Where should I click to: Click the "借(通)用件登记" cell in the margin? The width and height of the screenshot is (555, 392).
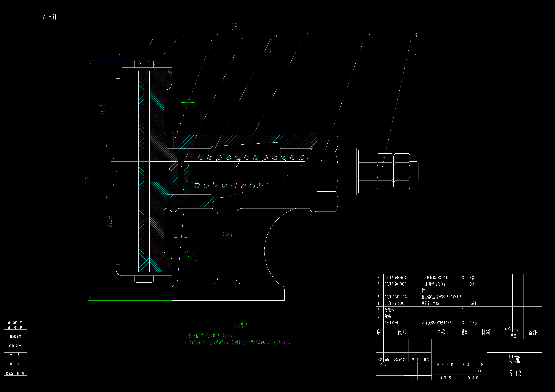pyautogui.click(x=15, y=325)
